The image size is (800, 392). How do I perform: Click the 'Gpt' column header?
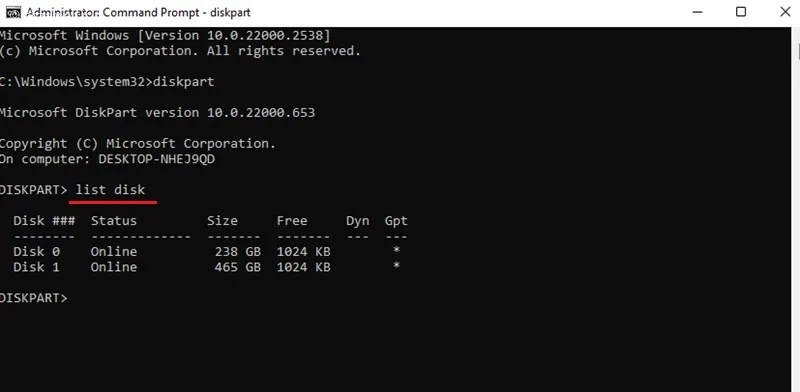pyautogui.click(x=396, y=221)
